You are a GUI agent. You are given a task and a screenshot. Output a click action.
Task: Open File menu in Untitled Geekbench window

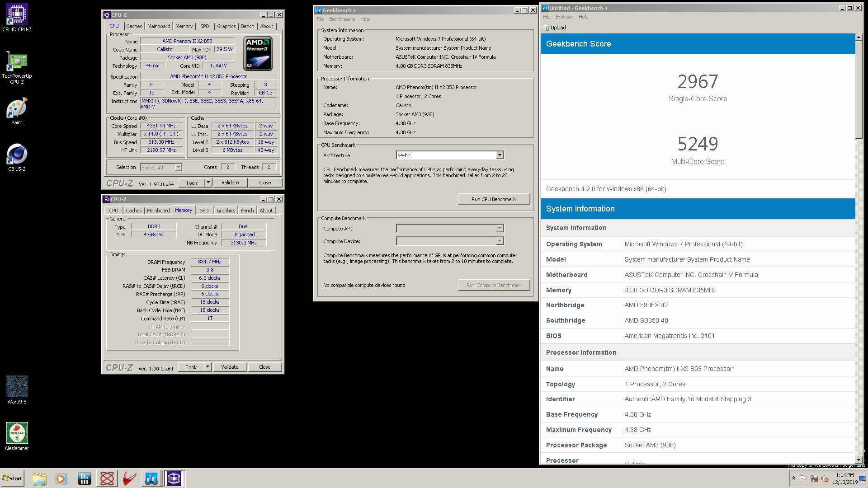[x=547, y=17]
